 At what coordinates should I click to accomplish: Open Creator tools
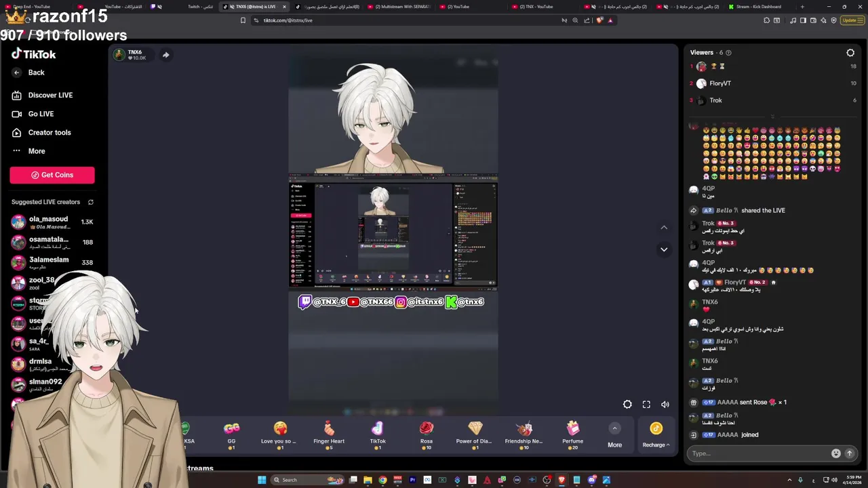(42, 133)
